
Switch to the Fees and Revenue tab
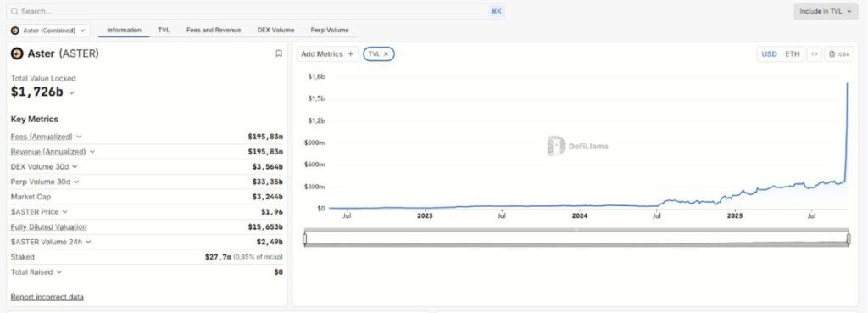click(x=214, y=30)
